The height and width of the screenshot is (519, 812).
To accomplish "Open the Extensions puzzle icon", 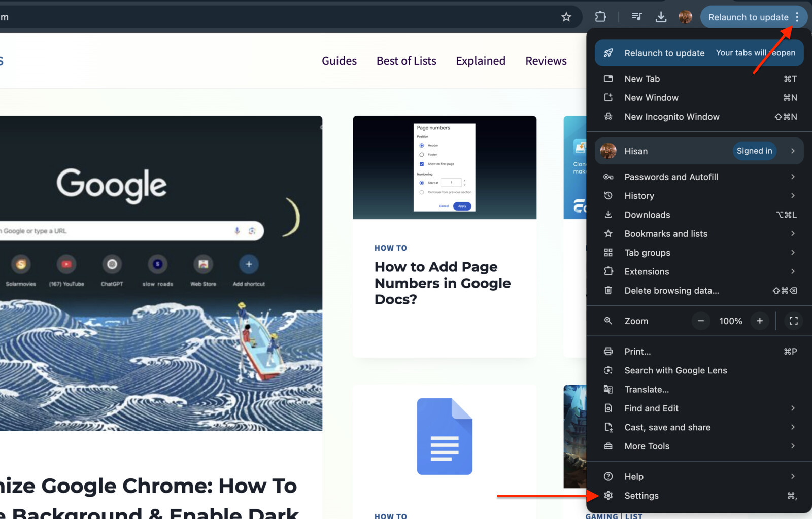I will (x=600, y=17).
